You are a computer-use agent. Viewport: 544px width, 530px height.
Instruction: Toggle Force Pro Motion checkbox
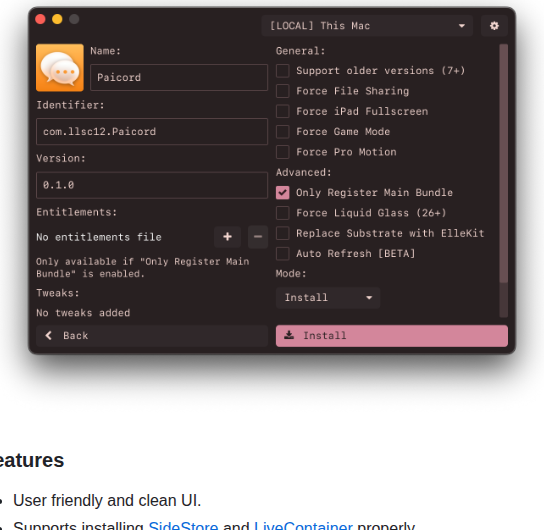pos(283,152)
